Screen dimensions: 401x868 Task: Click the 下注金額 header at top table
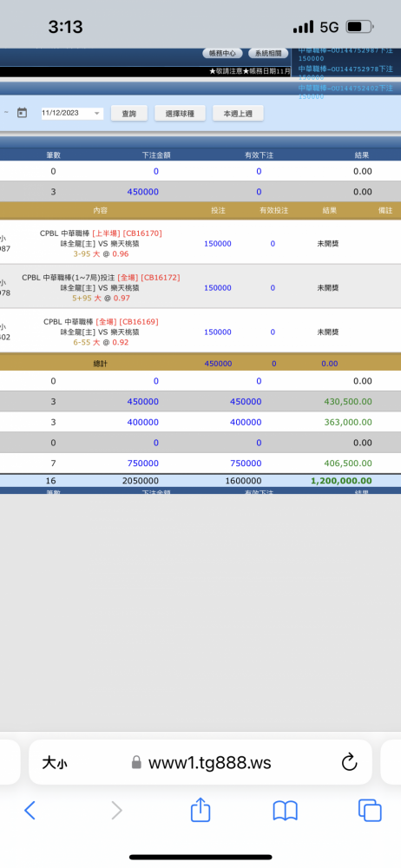coord(156,155)
